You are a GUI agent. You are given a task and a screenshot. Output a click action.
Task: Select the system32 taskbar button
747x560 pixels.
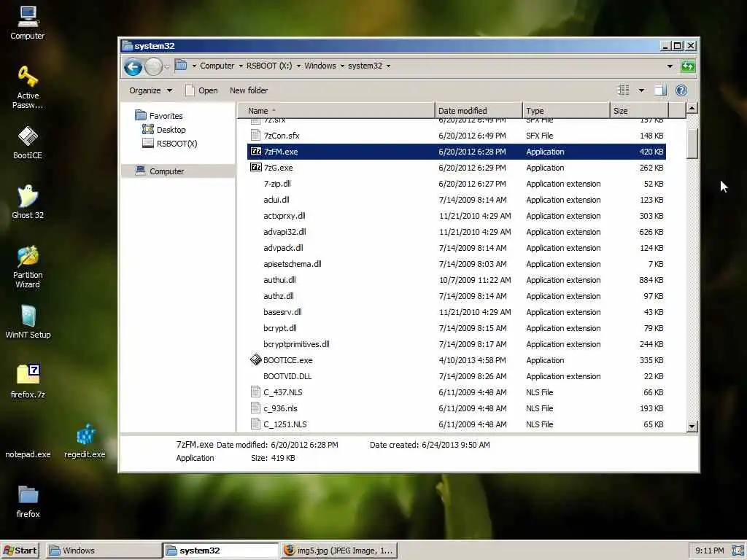point(221,551)
